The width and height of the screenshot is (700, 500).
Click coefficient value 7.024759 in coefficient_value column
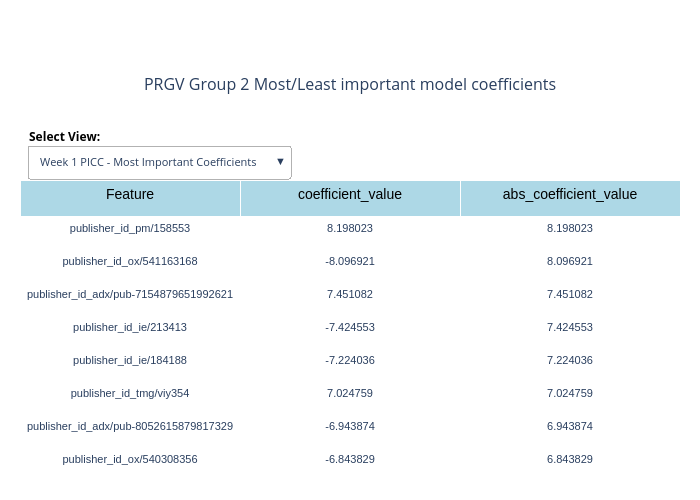pyautogui.click(x=350, y=393)
